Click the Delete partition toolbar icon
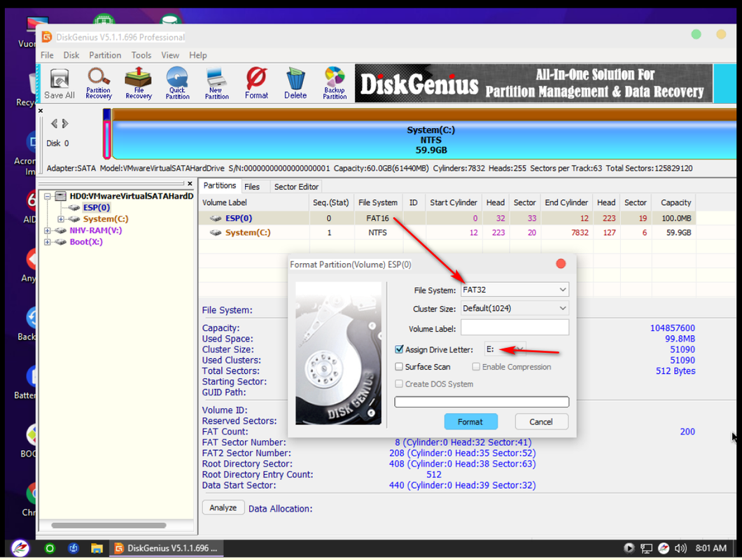The width and height of the screenshot is (742, 560). [x=295, y=84]
